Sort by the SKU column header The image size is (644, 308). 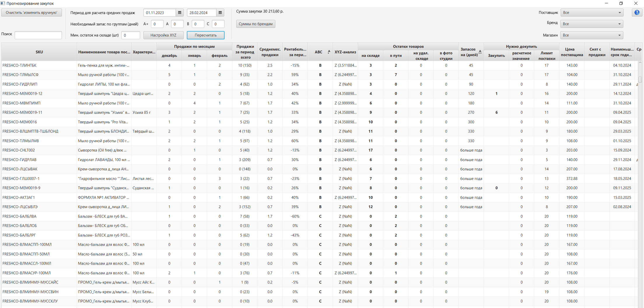39,52
